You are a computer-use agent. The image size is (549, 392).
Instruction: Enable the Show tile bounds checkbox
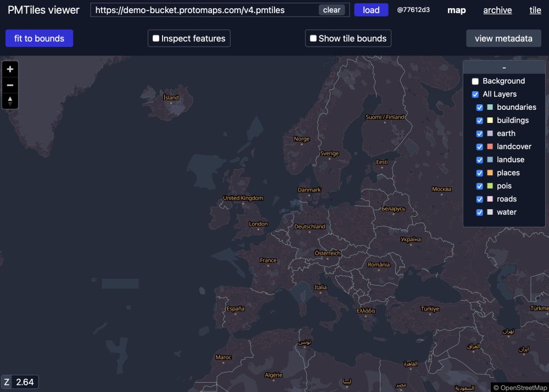click(x=313, y=38)
